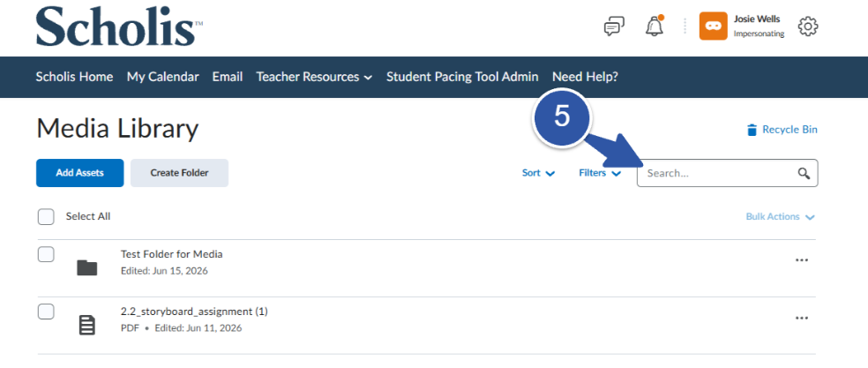The width and height of the screenshot is (868, 368).
Task: Click the Scholis logo
Action: [118, 26]
